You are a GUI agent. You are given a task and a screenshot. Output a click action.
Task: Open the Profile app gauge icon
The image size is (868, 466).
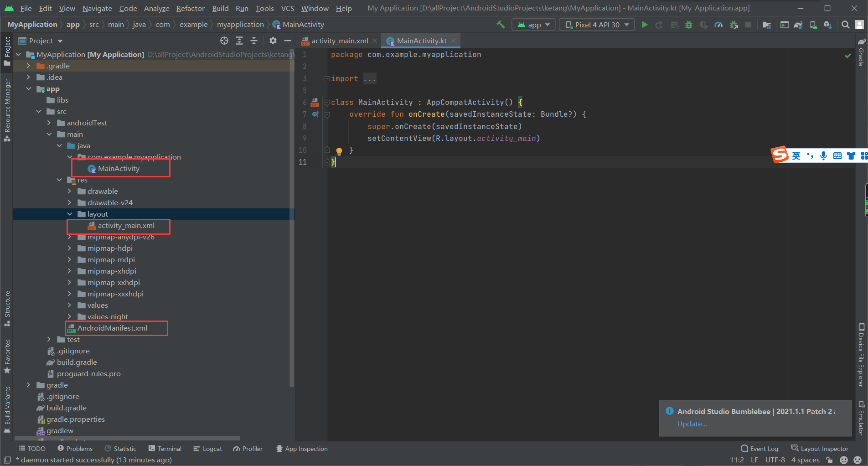point(718,25)
